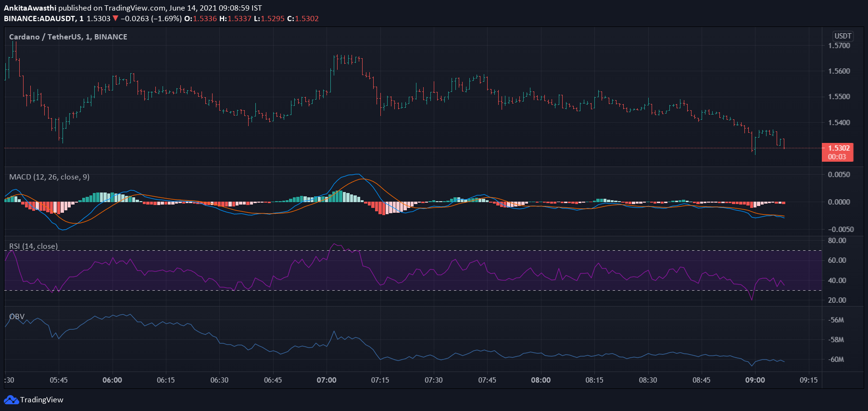Click the MACD 0.0000 axis label
Viewport: 868px width, 411px height.
click(839, 202)
